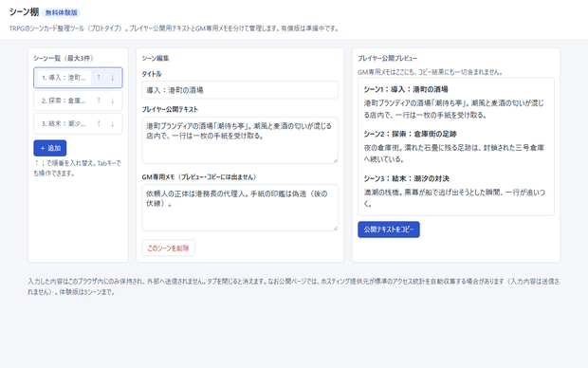Click the 無料体験版 badge
This screenshot has width=588, height=368.
61,12
